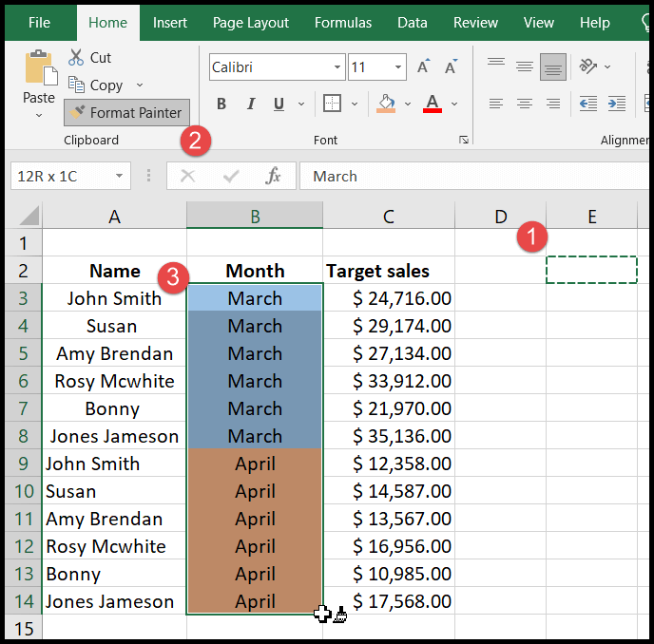654x644 pixels.
Task: Click the formula bar showing March
Action: point(473,176)
